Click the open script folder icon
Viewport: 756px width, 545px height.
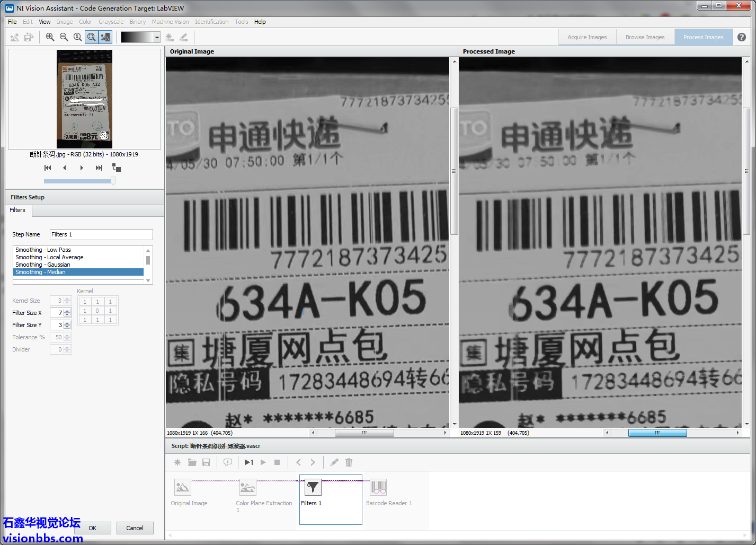point(192,462)
